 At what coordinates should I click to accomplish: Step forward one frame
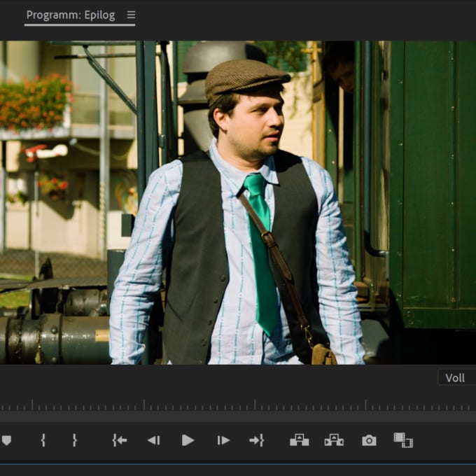pos(223,440)
